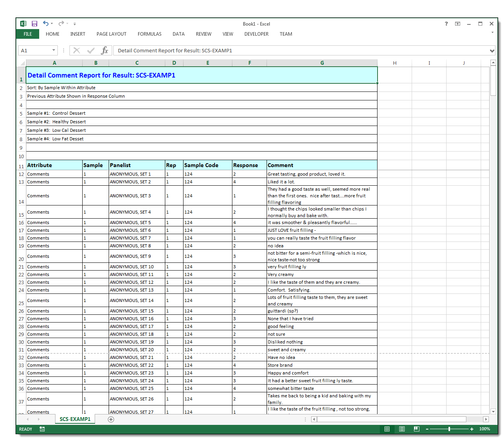Click the next sheet navigation arrow
Screen dimensions: 504x440
tap(38, 419)
